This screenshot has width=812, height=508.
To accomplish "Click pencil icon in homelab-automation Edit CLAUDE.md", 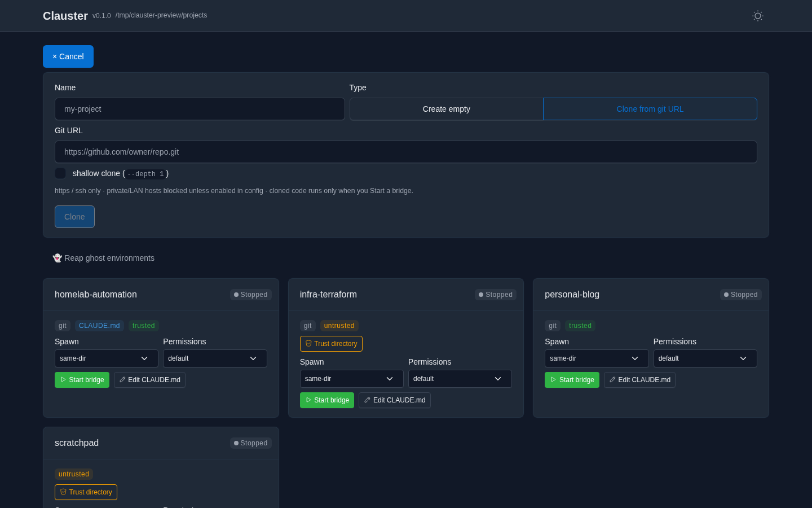I will (x=122, y=380).
